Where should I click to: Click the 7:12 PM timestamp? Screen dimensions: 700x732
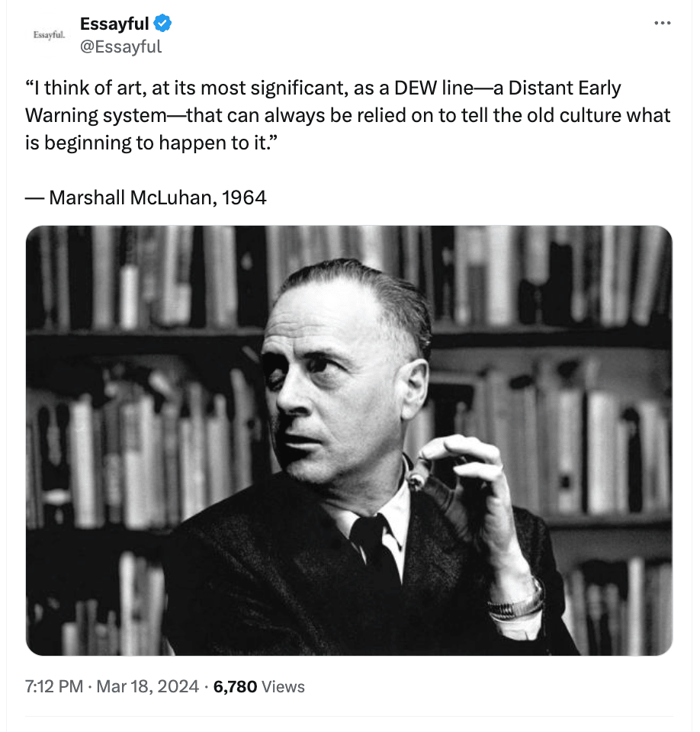[x=54, y=686]
